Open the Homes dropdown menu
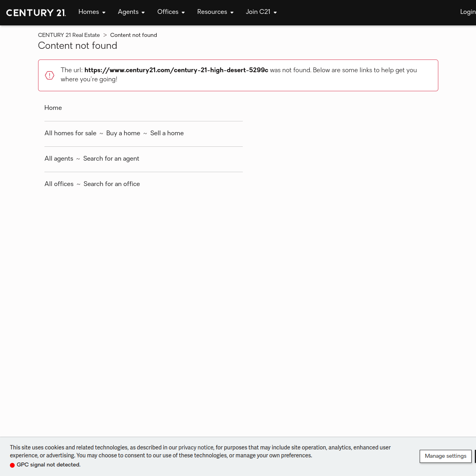Screen dimensions: 476x476 coord(92,12)
